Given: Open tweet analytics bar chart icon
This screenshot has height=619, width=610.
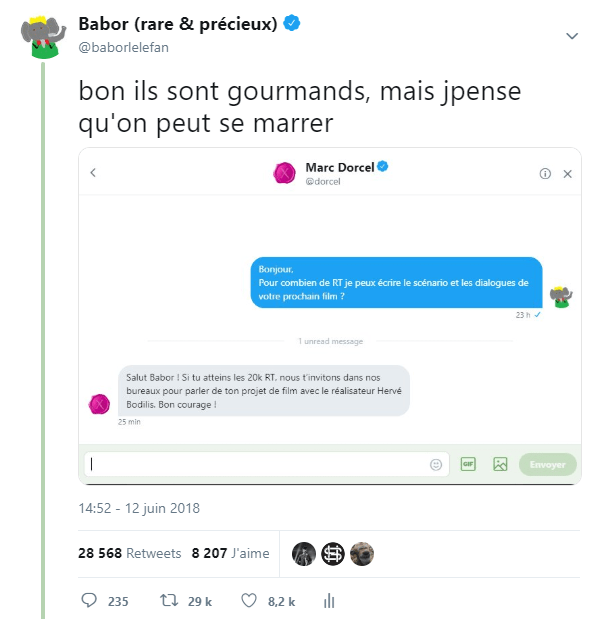Looking at the screenshot, I should coord(328,601).
